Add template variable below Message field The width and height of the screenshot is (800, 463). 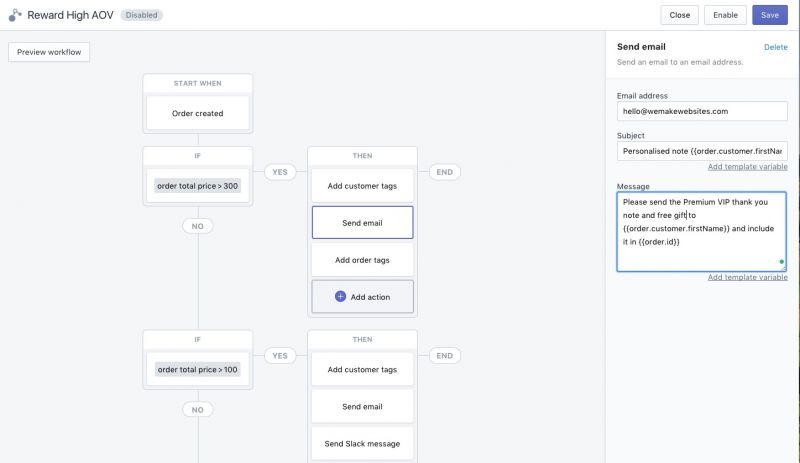pyautogui.click(x=747, y=277)
